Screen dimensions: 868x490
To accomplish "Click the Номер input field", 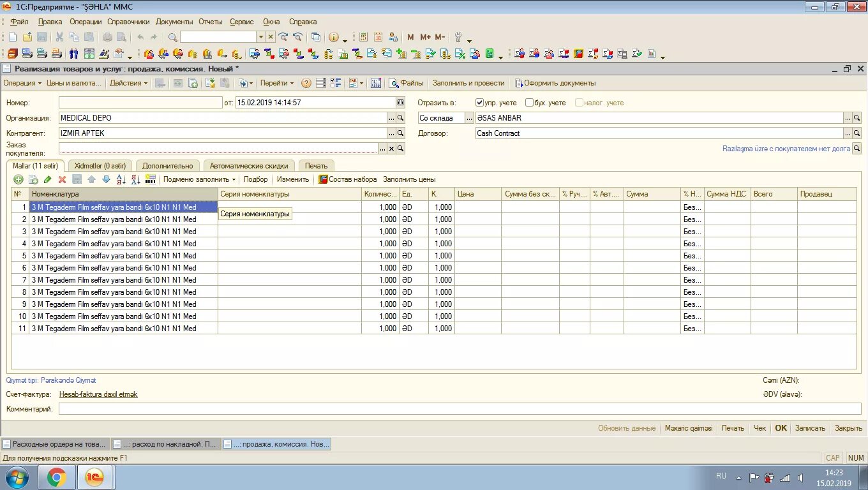I will pyautogui.click(x=140, y=102).
